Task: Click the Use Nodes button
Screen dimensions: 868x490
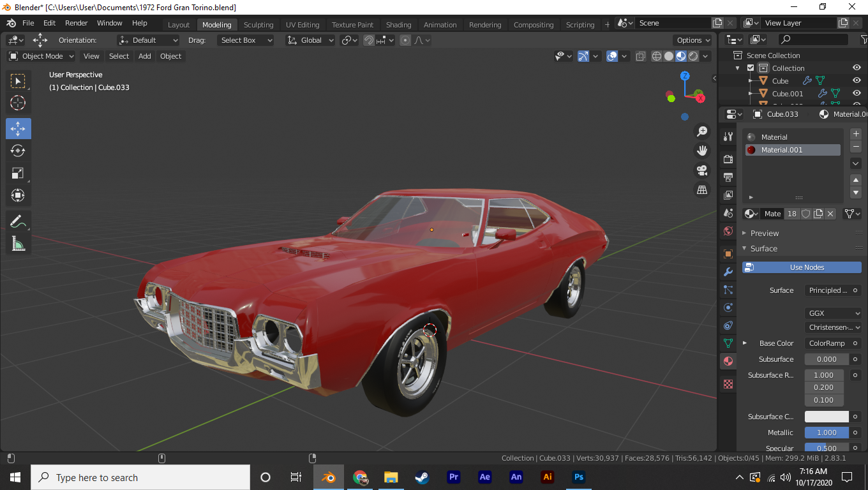Action: tap(802, 267)
